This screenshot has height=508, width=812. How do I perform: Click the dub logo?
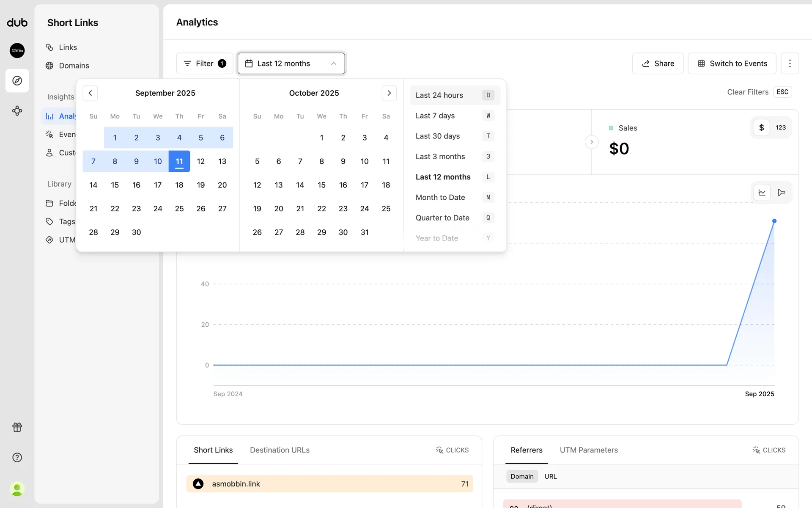[x=17, y=22]
